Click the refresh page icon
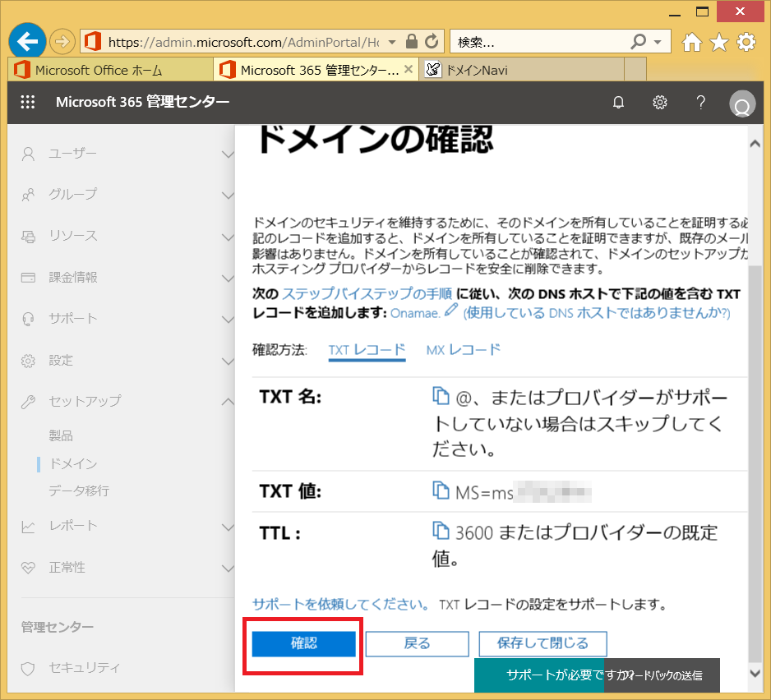 coord(432,42)
